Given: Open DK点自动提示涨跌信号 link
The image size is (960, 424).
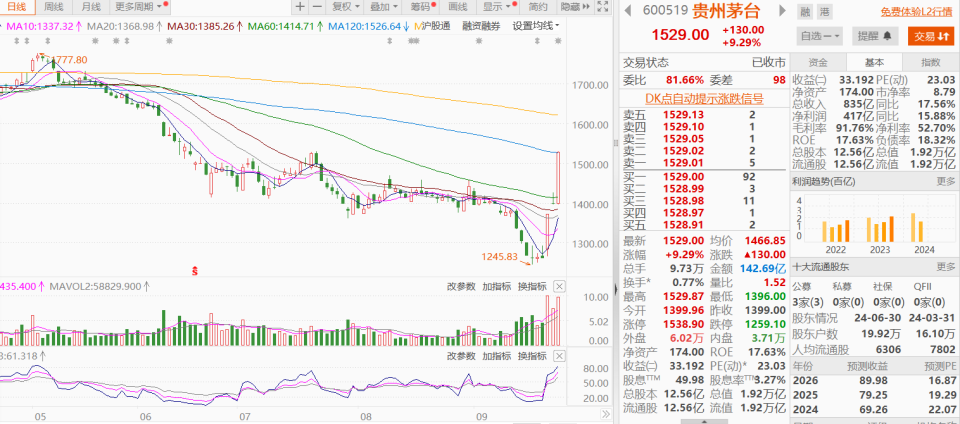Looking at the screenshot, I should tap(704, 99).
